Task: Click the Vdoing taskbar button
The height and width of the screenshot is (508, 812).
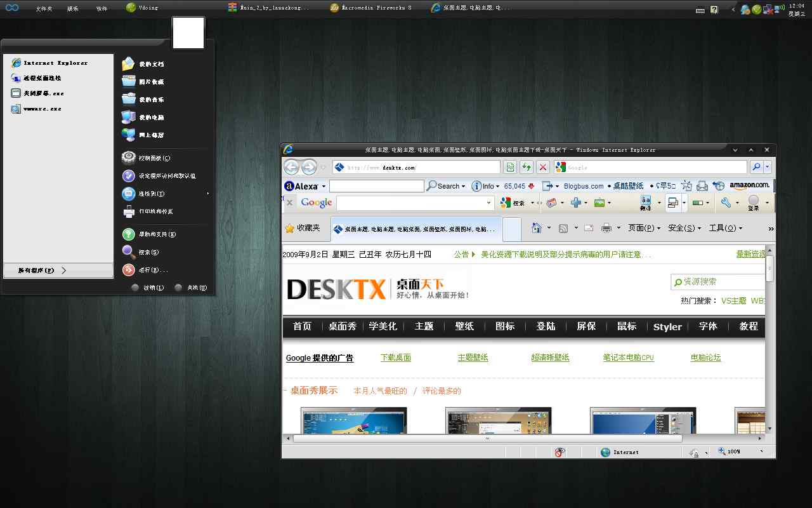Action: pos(142,8)
